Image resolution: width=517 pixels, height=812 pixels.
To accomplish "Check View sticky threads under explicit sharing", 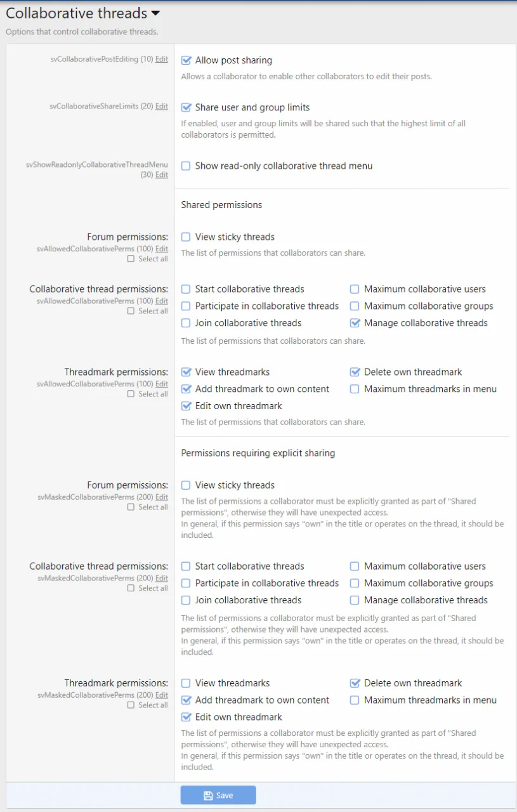I will tap(186, 485).
